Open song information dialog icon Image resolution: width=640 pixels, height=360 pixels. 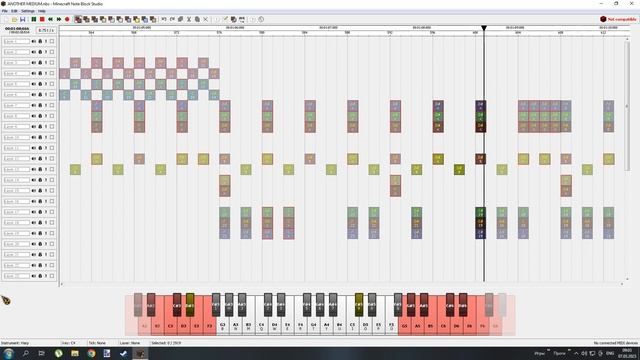(x=217, y=19)
